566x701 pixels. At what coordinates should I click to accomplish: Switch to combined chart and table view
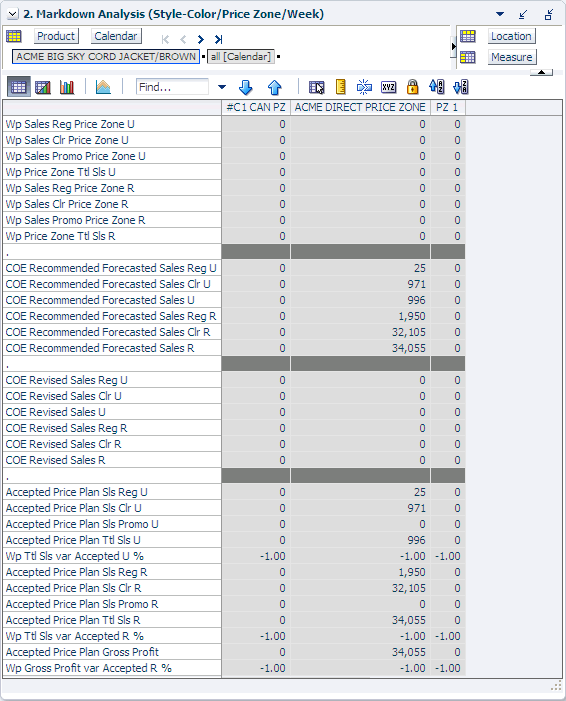point(43,87)
